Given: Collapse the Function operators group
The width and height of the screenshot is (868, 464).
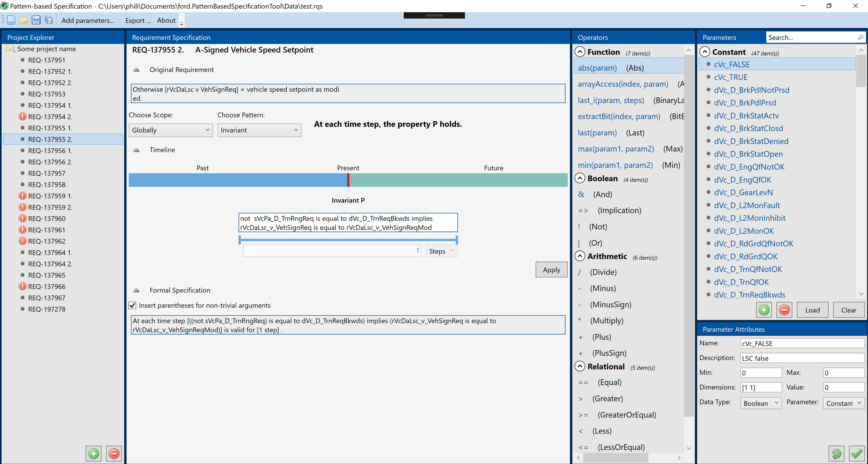Looking at the screenshot, I should pyautogui.click(x=580, y=52).
